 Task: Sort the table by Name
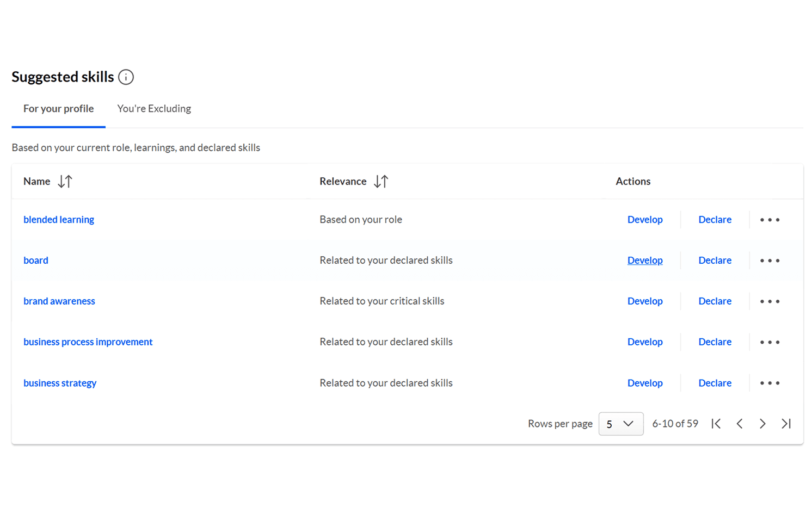65,181
